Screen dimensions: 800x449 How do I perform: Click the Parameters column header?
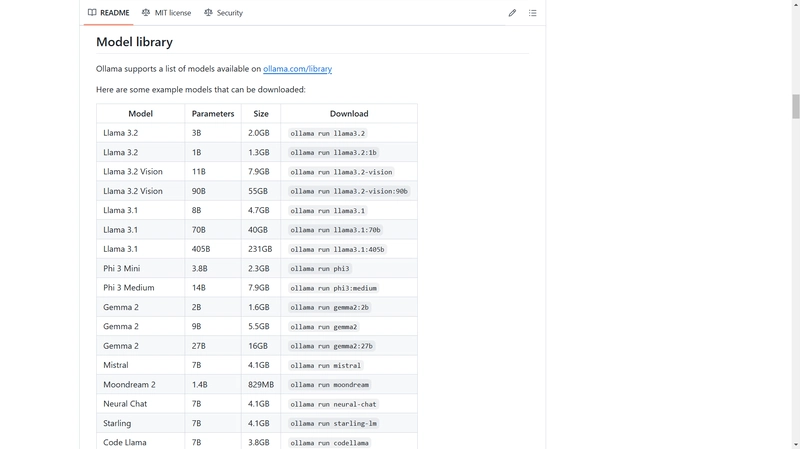click(x=213, y=113)
